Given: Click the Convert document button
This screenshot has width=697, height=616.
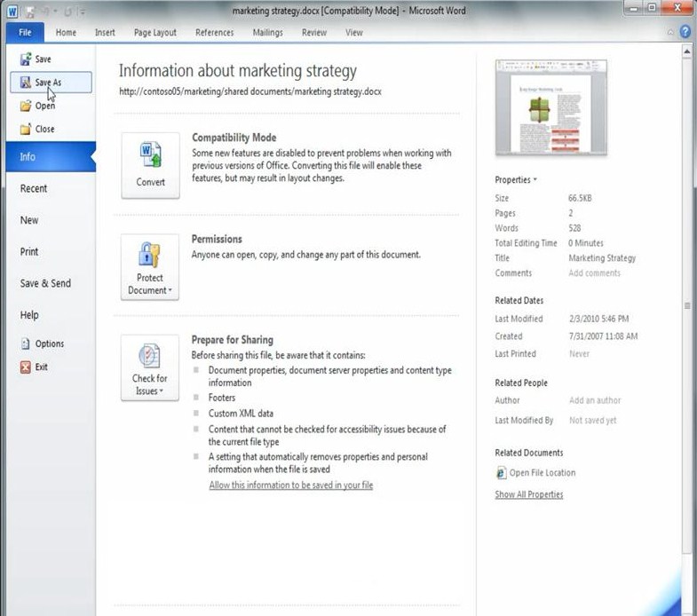Looking at the screenshot, I should click(x=150, y=165).
